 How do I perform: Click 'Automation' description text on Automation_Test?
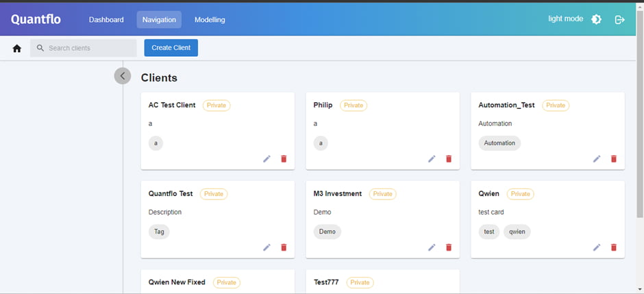click(x=495, y=123)
